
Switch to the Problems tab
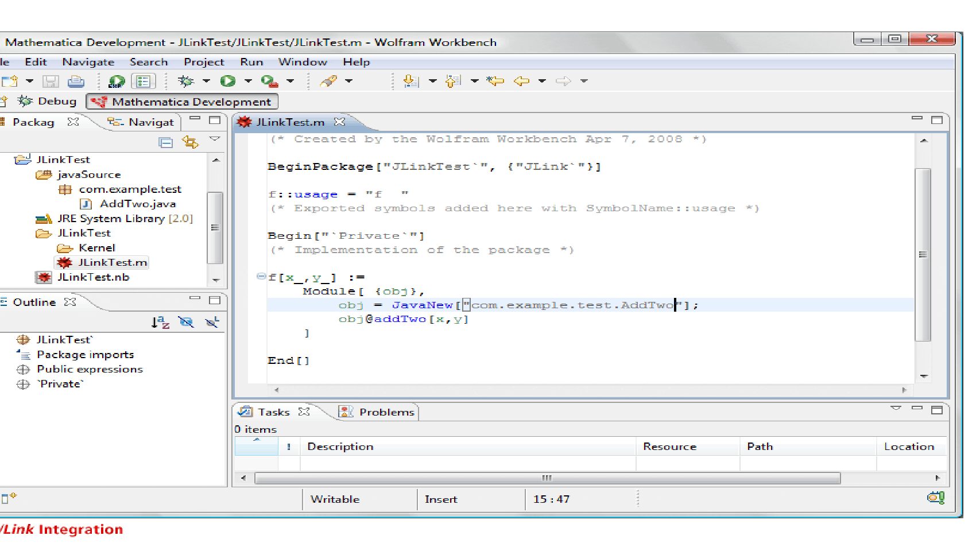[x=377, y=412]
